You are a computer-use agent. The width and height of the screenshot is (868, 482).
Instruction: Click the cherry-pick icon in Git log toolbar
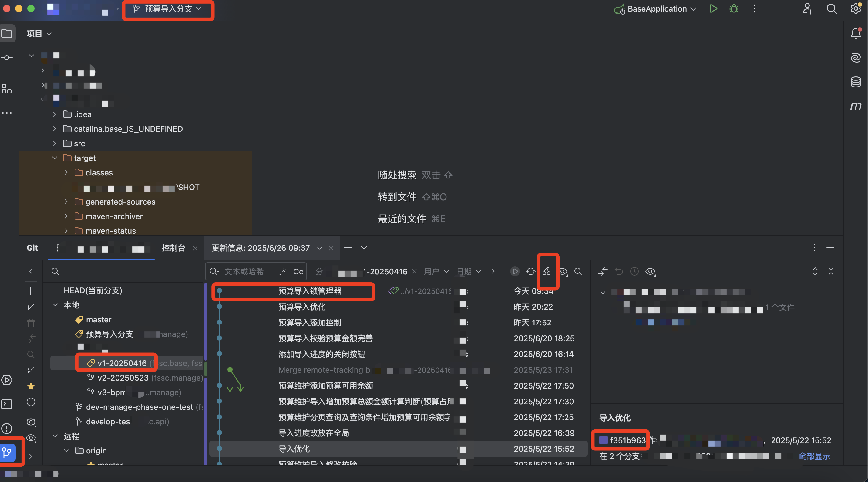[x=547, y=272]
